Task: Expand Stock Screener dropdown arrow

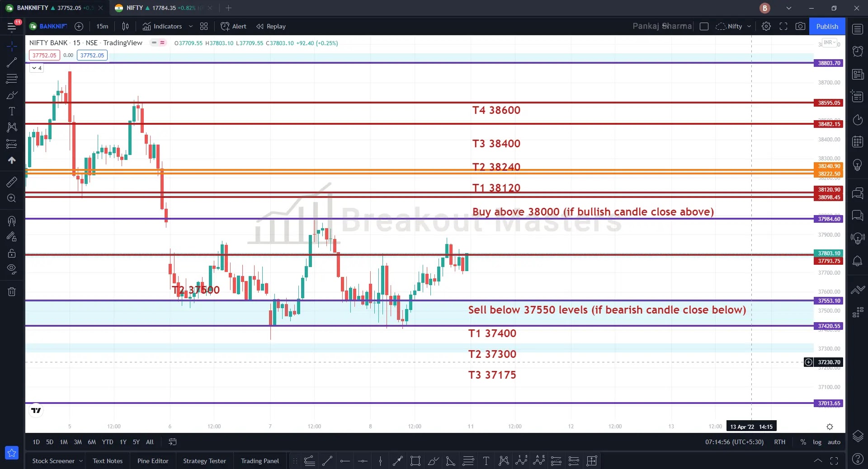Action: tap(81, 461)
